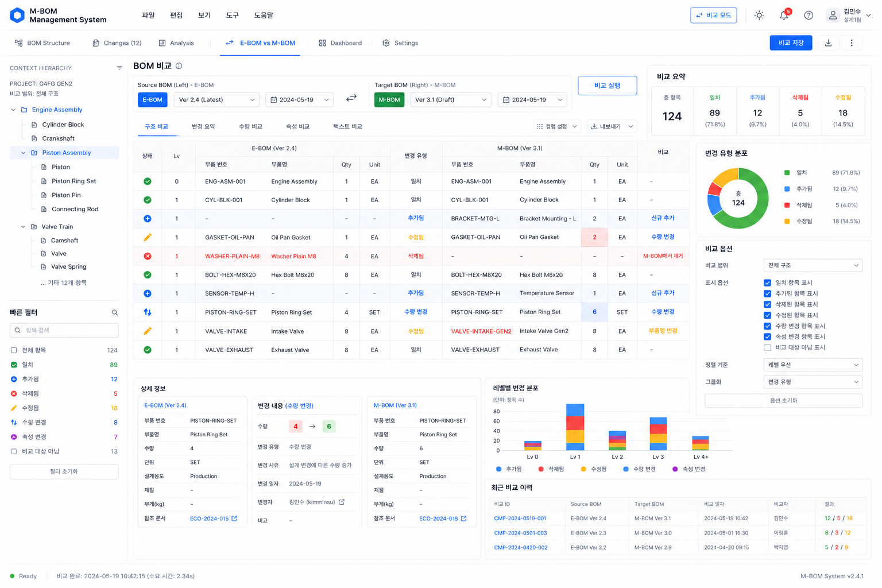Uncheck 추가된 항목 표시 option

[767, 293]
